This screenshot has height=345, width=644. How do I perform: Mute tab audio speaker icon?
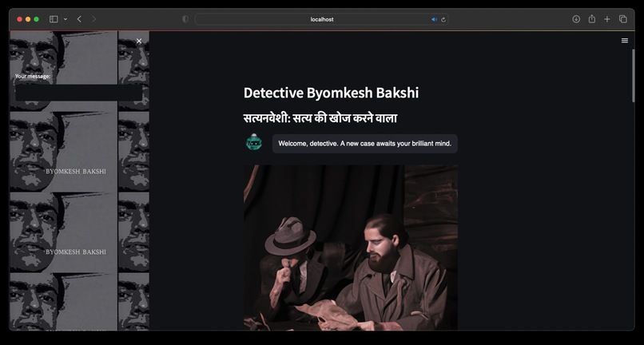(434, 19)
